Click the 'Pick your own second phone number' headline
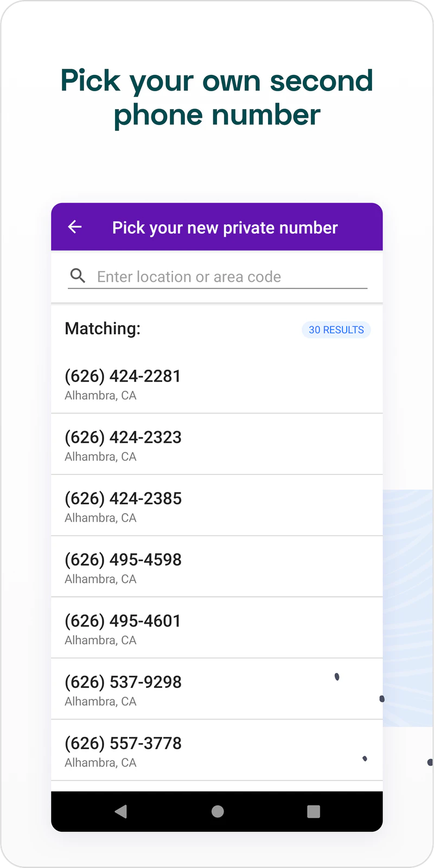 click(217, 98)
